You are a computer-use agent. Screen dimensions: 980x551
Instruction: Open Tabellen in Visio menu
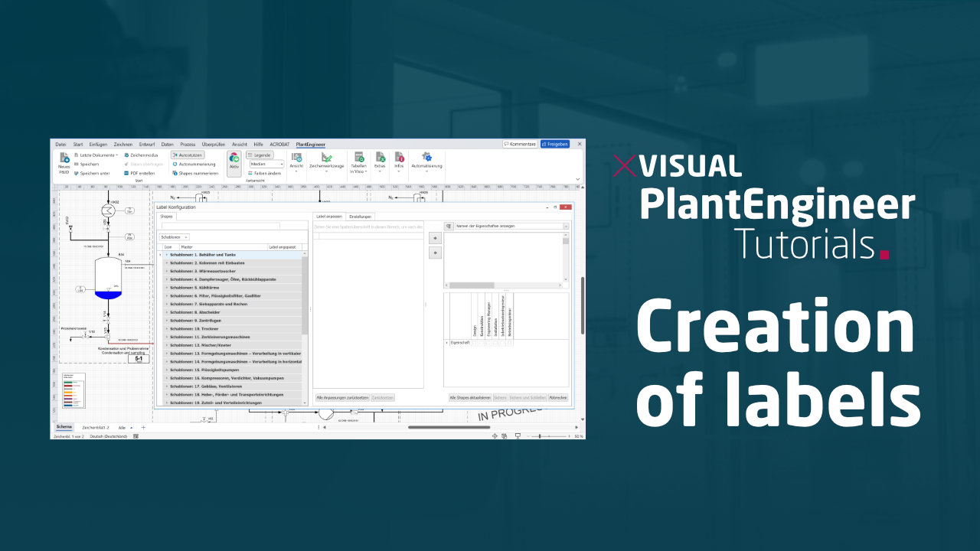tap(359, 162)
